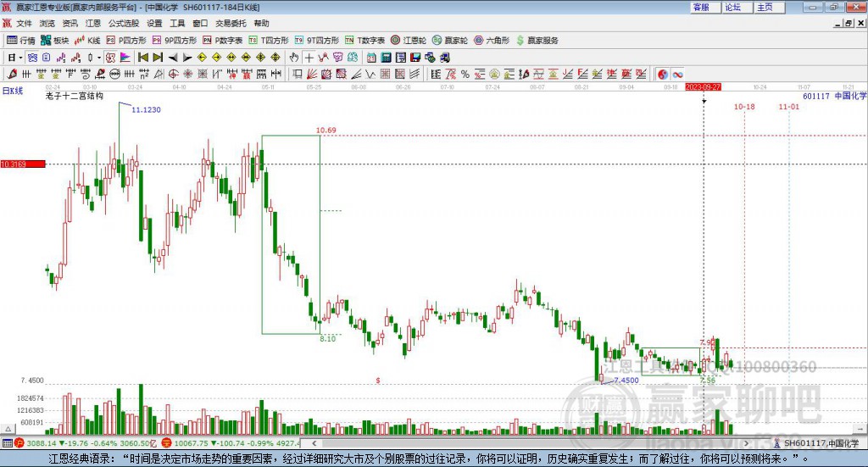The height and width of the screenshot is (467, 868).
Task: Click the scrollbar left arrow
Action: pos(314,443)
